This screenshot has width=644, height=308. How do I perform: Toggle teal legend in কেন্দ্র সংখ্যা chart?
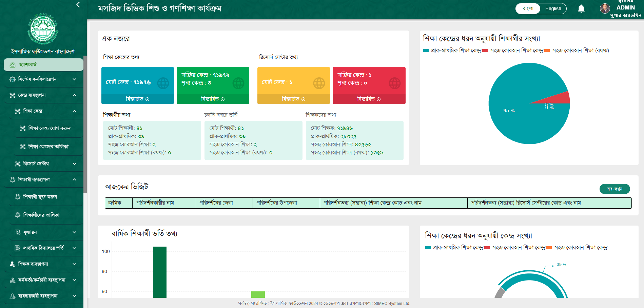click(428, 248)
